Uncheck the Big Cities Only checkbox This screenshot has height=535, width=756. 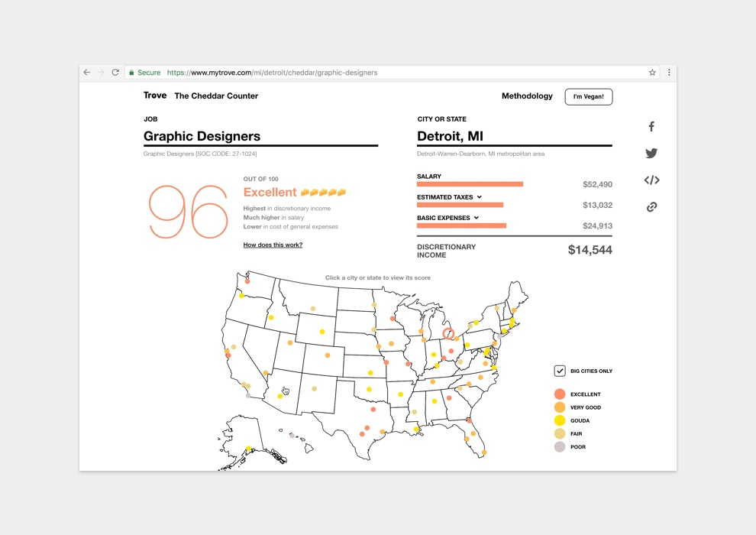click(x=559, y=371)
